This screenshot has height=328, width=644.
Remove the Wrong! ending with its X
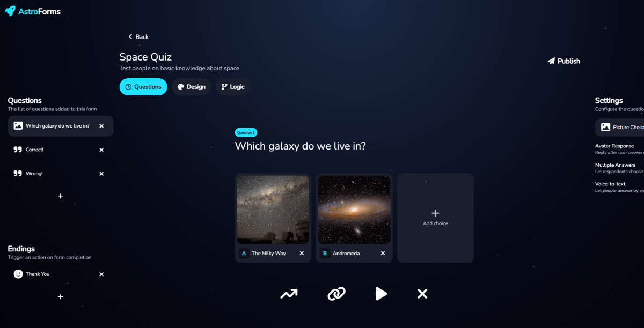pyautogui.click(x=101, y=173)
